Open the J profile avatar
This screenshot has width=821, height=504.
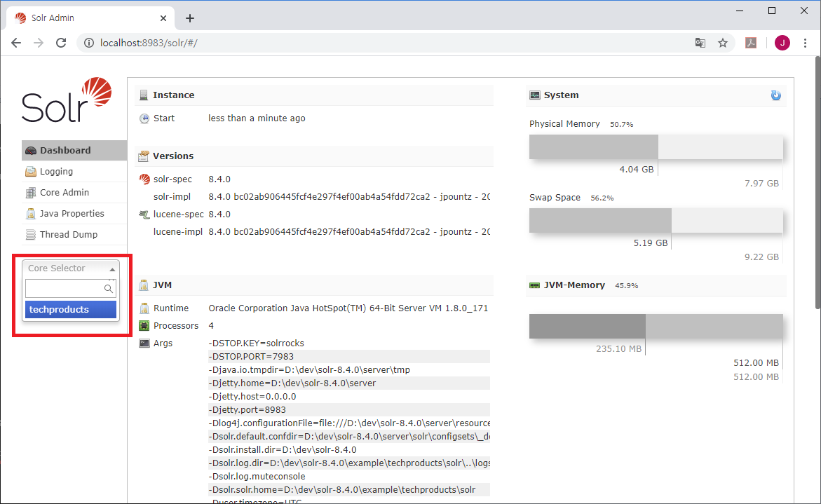coord(782,43)
